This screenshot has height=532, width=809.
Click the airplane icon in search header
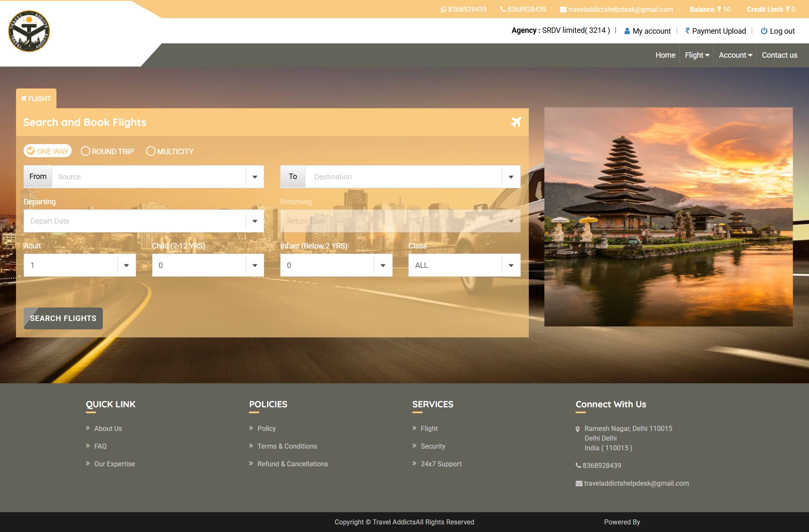[x=516, y=122]
